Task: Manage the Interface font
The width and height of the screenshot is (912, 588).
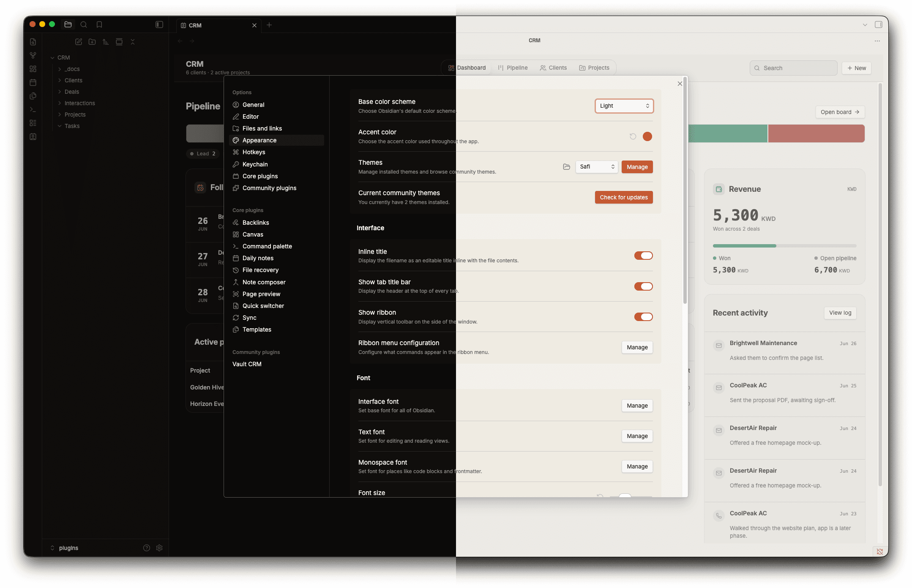Action: pyautogui.click(x=637, y=406)
